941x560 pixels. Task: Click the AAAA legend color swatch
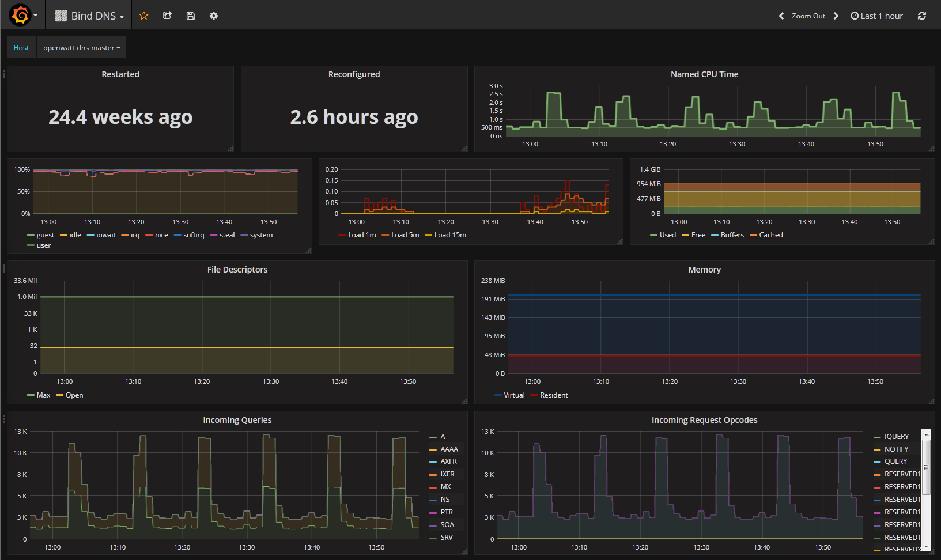coord(433,449)
